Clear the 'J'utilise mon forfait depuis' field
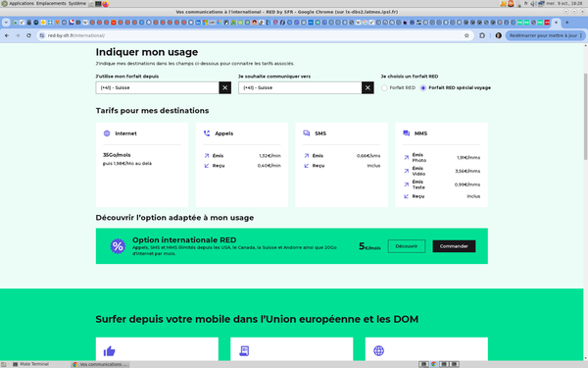 225,88
